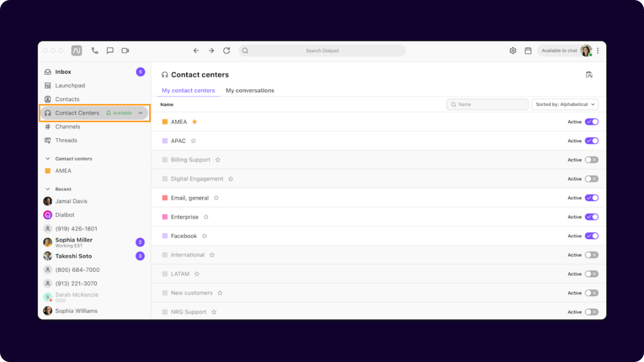Open the Inbox from the sidebar
The image size is (644, 362).
point(63,72)
